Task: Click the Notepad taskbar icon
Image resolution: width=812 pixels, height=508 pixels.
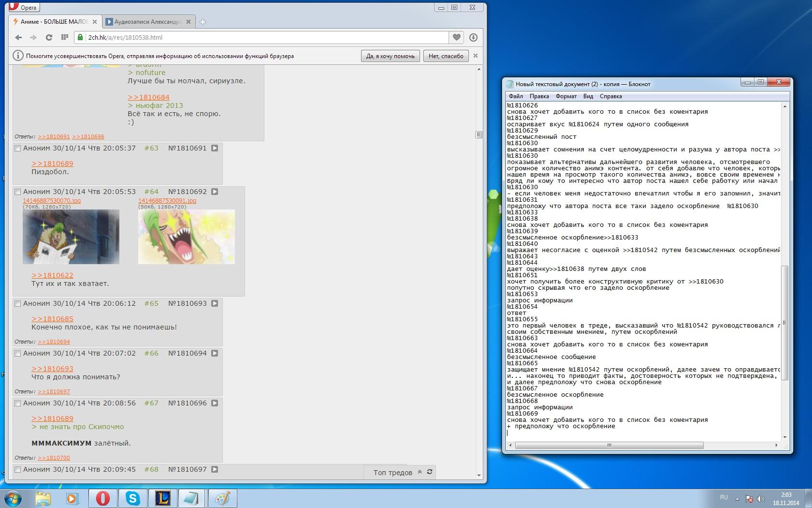Action: (192, 498)
